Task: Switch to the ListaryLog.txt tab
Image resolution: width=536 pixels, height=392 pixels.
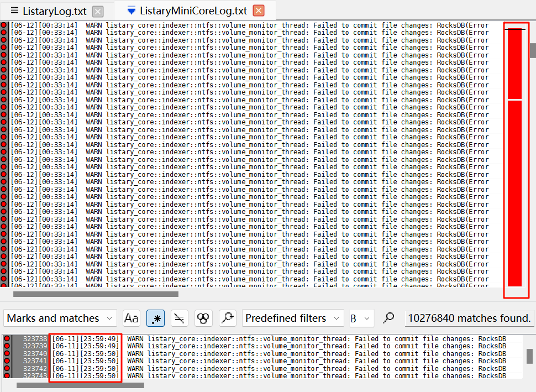Action: click(49, 11)
